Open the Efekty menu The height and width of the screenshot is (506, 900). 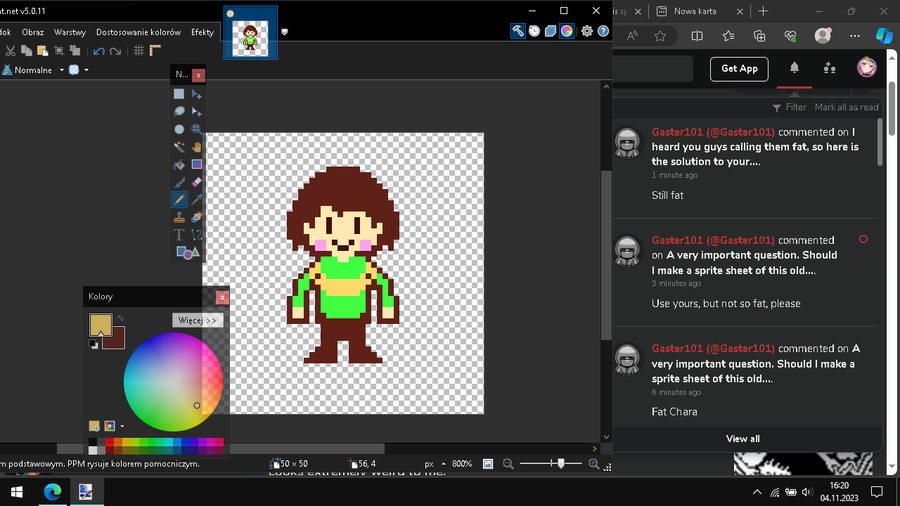(202, 32)
